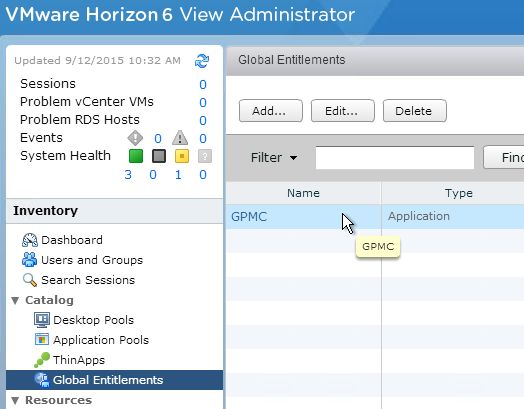The width and height of the screenshot is (524, 409).
Task: Refresh the status panel with the refresh icon
Action: tap(202, 61)
